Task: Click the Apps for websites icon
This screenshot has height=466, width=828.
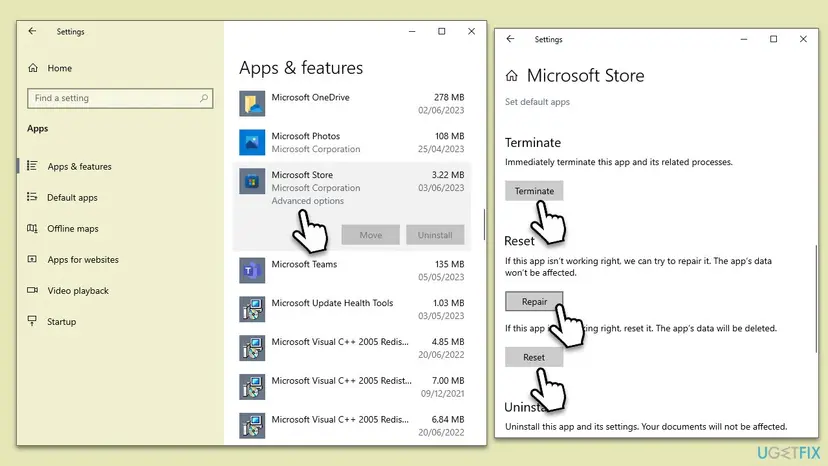Action: [x=32, y=259]
